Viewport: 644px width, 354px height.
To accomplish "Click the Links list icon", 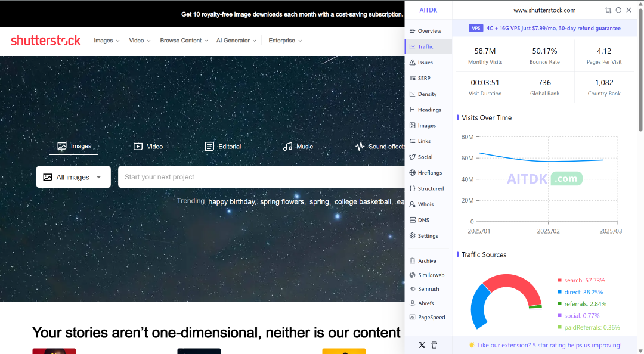I will tap(413, 141).
